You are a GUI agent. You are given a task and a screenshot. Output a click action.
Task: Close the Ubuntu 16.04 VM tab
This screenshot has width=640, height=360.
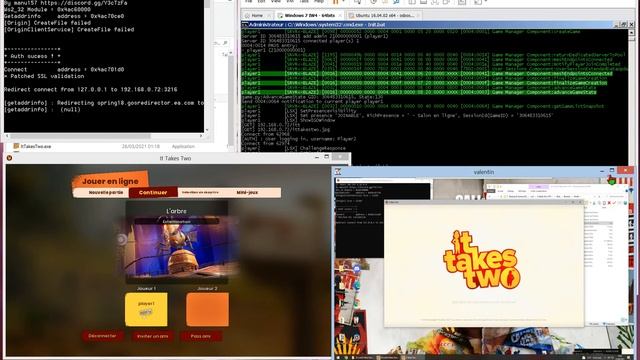coord(418,16)
